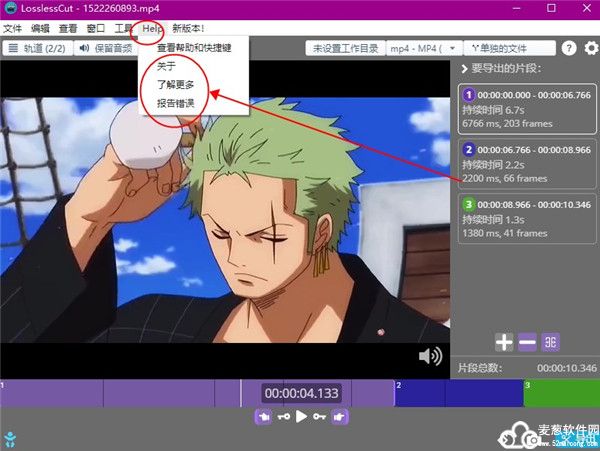Toggle the 单独的文件 export mode button
The width and height of the screenshot is (600, 451).
tap(509, 49)
